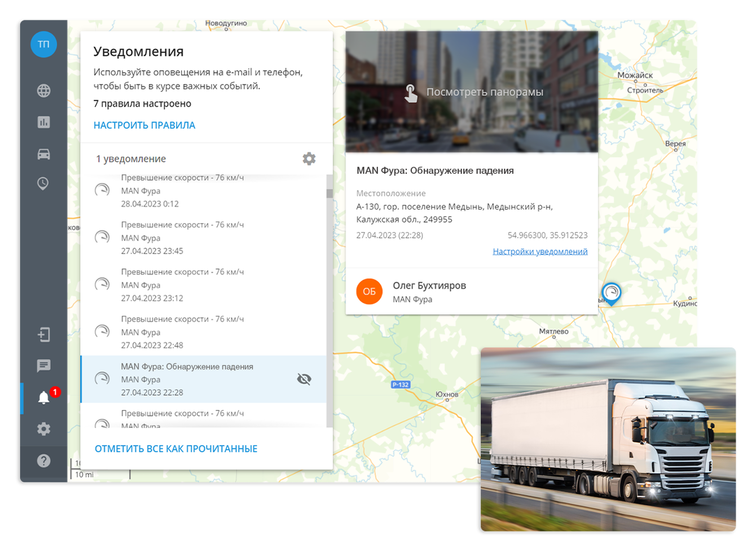Open the notifications bell icon

(x=43, y=397)
